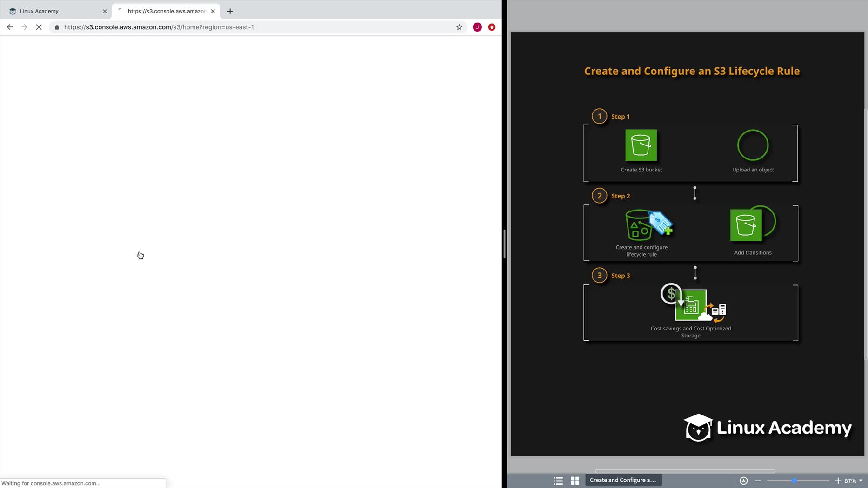View site information via the lock icon

click(57, 27)
